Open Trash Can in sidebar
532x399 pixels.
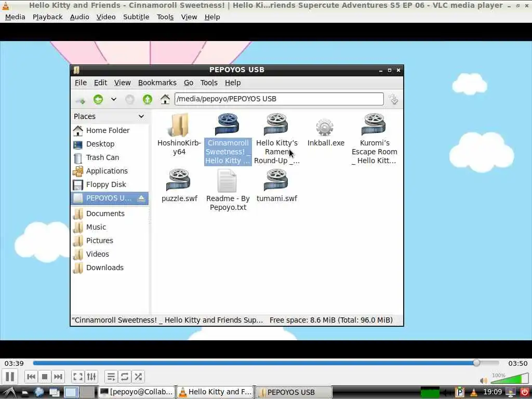pos(109,158)
